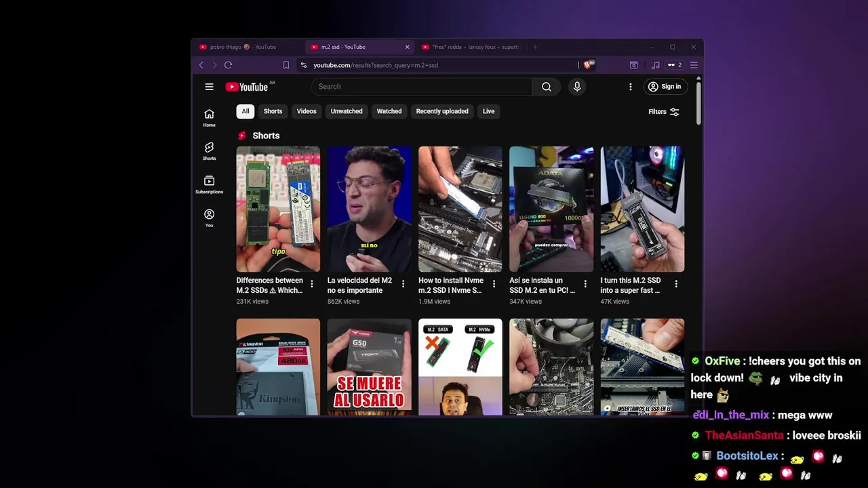Select the All filter chip
The image size is (868, 488).
(x=245, y=111)
